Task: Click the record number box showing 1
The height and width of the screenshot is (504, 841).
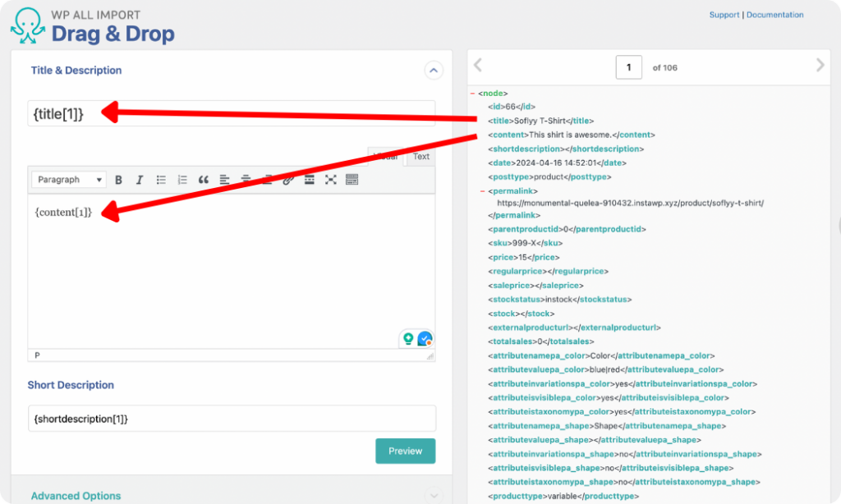Action: point(628,67)
